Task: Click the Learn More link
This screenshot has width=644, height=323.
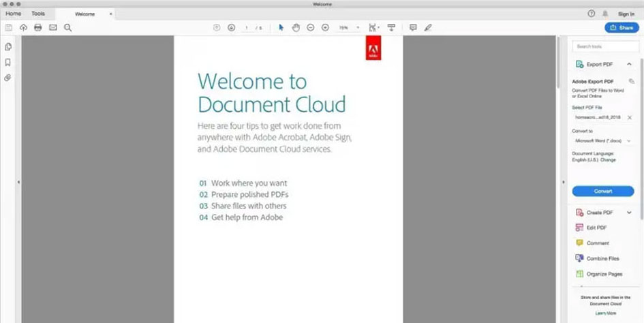Action: [x=606, y=313]
